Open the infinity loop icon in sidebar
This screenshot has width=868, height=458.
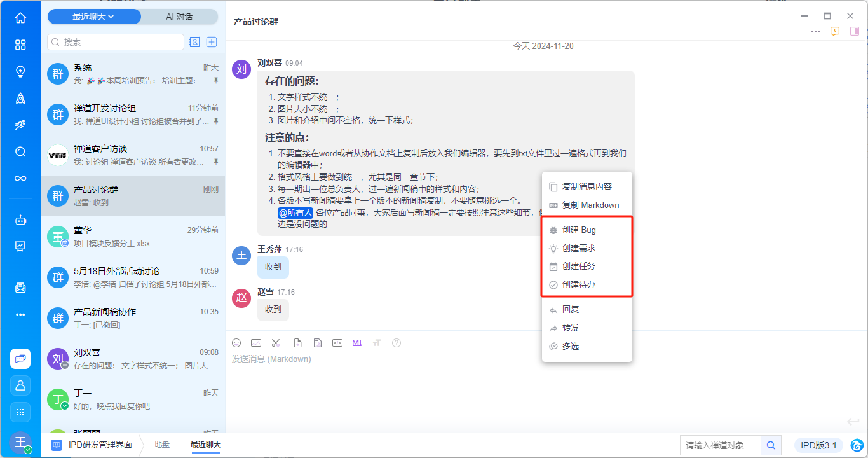[20, 178]
